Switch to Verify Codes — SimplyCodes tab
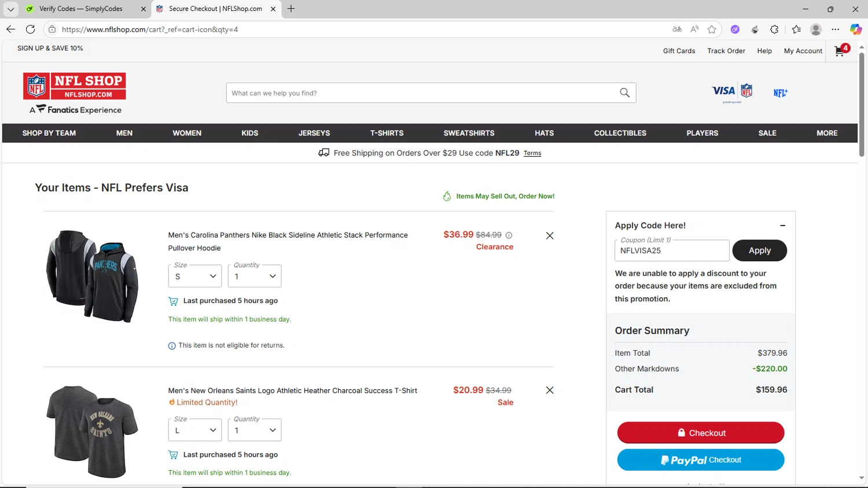The width and height of the screenshot is (868, 488). pos(80,9)
